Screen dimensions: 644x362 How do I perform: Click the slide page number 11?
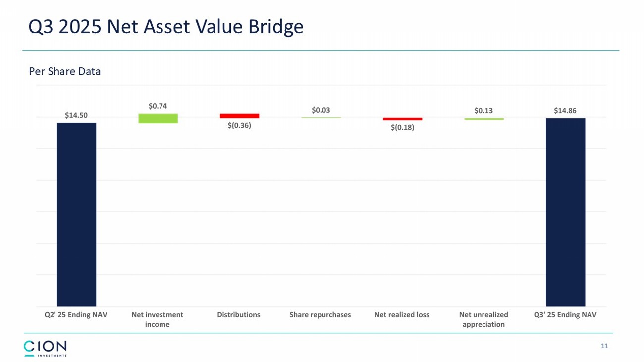604,346
